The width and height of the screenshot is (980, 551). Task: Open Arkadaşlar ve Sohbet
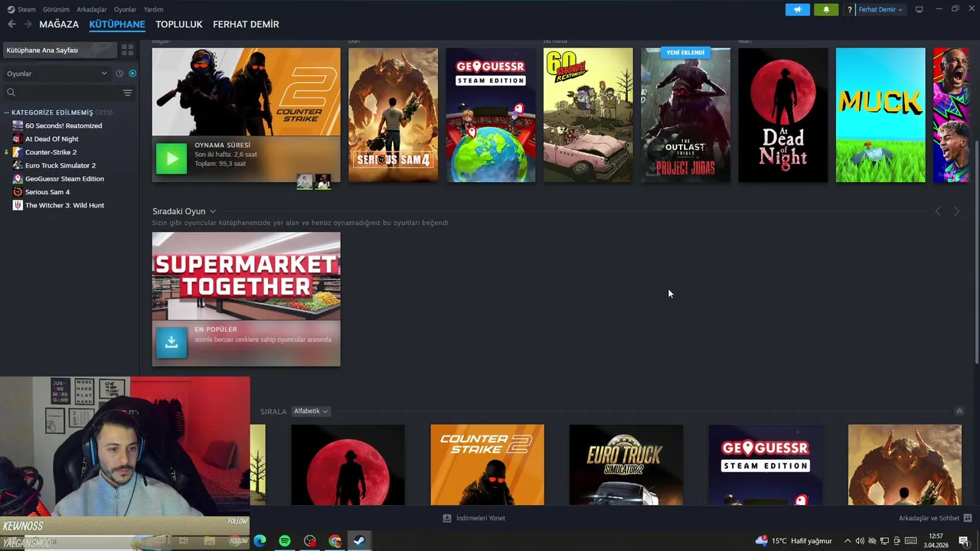(929, 518)
